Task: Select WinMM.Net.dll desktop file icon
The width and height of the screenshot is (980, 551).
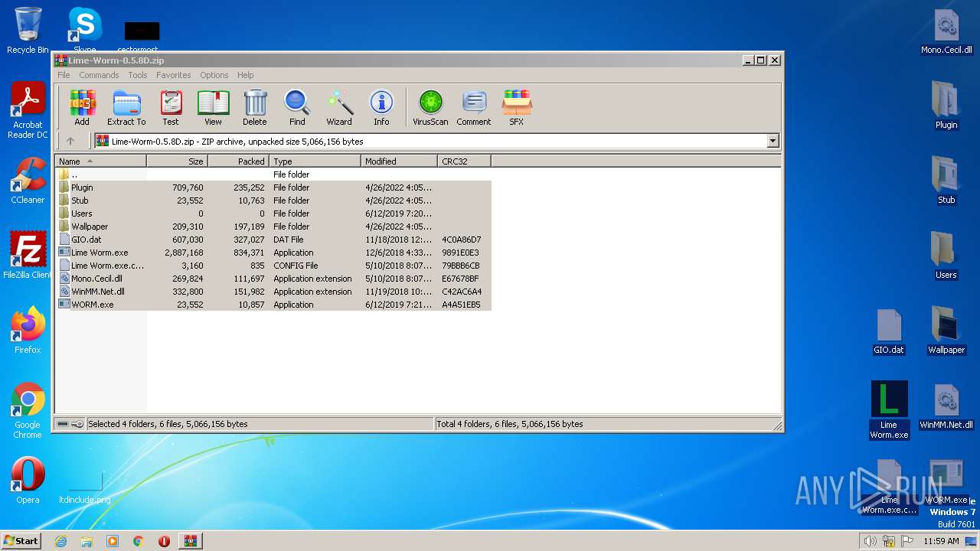Action: point(946,406)
